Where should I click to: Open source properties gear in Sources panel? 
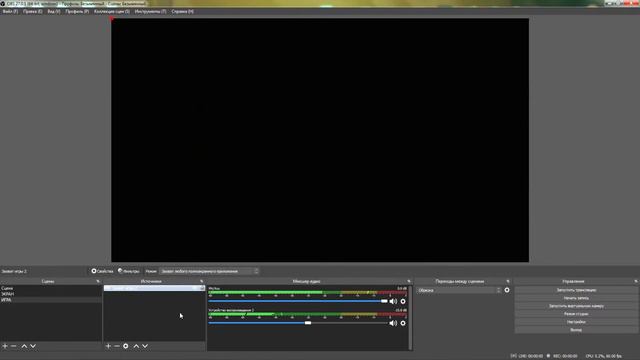[x=126, y=346]
